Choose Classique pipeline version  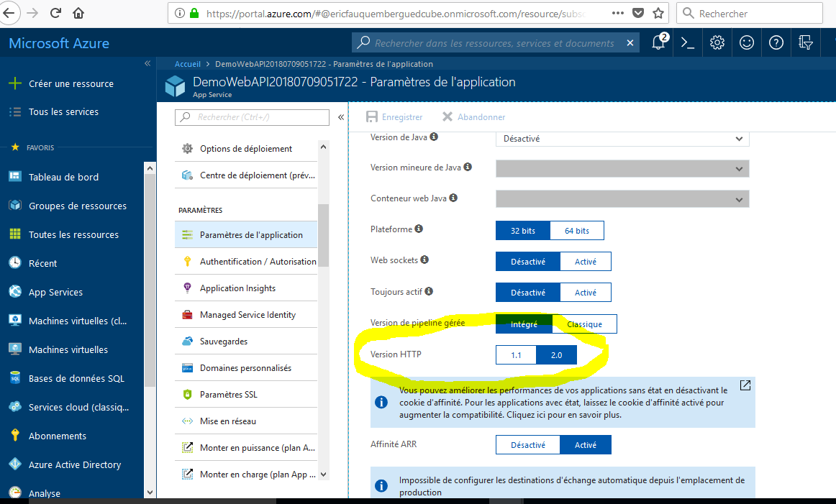584,324
